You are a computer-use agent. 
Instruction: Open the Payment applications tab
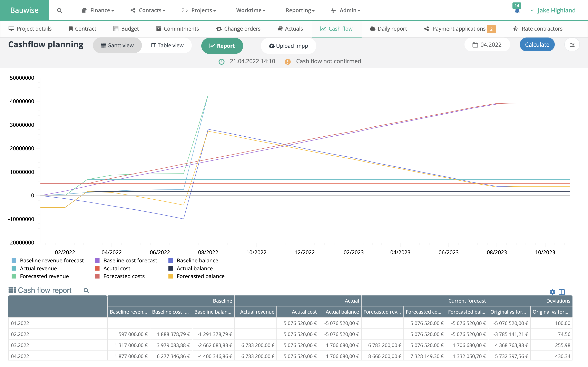click(x=459, y=28)
